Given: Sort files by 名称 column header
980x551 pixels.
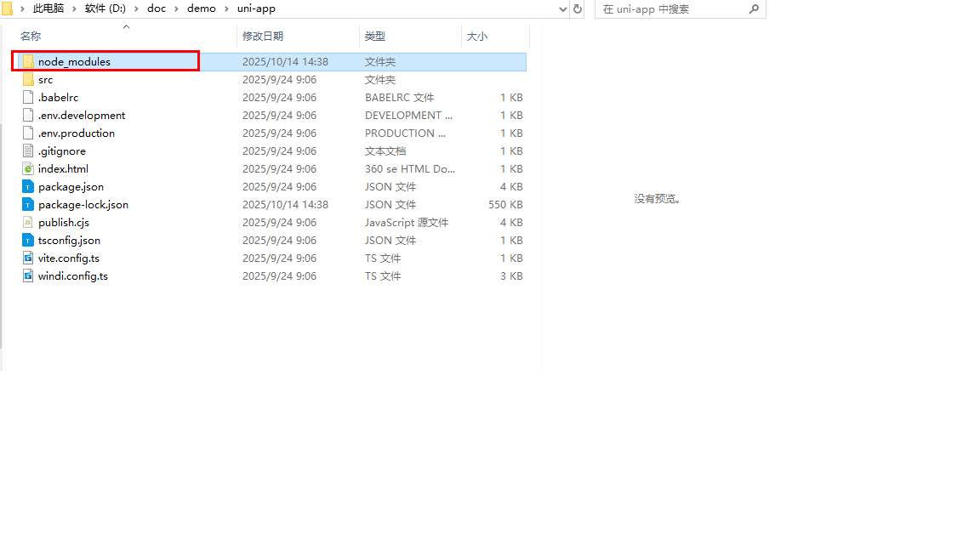Looking at the screenshot, I should point(31,37).
